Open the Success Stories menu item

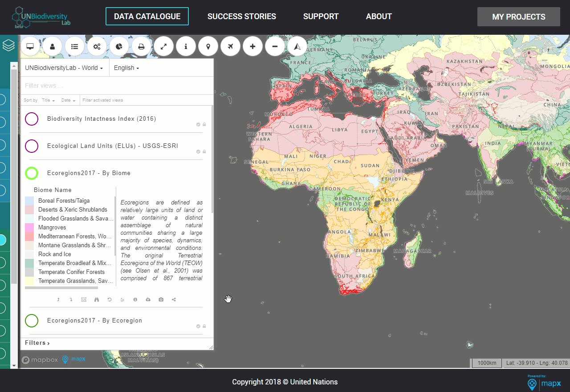point(242,16)
